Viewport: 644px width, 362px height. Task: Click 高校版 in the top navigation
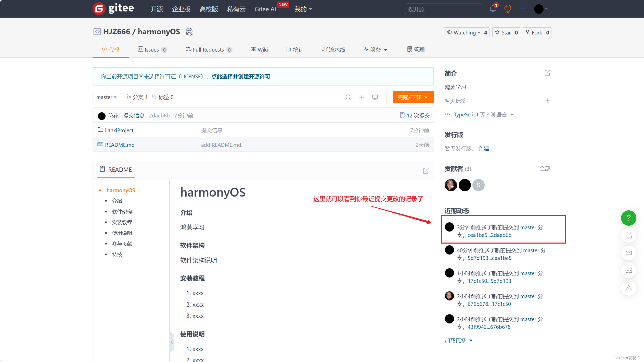(209, 9)
